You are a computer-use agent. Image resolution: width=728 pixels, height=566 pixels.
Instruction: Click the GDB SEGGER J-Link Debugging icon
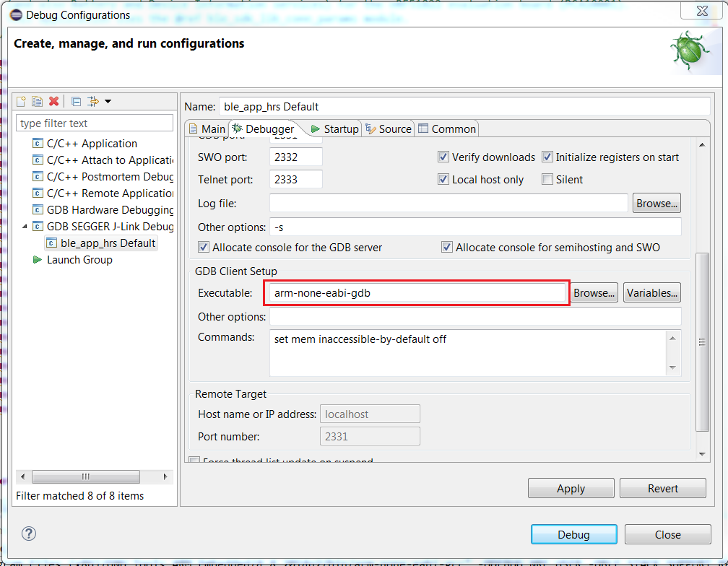click(38, 227)
